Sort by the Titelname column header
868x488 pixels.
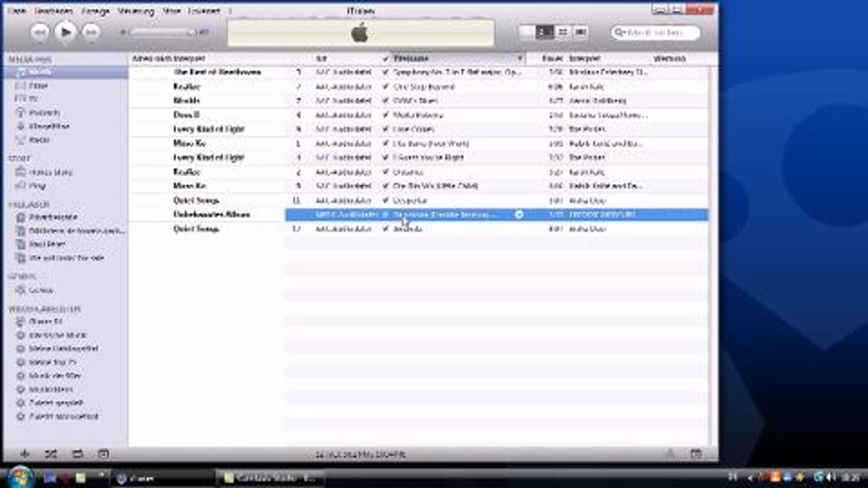(459, 59)
